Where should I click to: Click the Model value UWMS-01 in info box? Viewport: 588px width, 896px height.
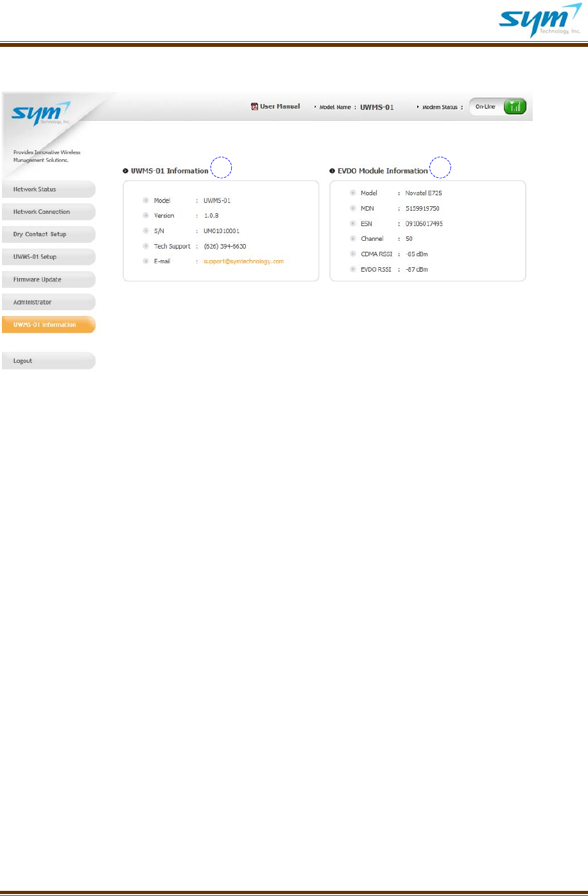click(217, 200)
